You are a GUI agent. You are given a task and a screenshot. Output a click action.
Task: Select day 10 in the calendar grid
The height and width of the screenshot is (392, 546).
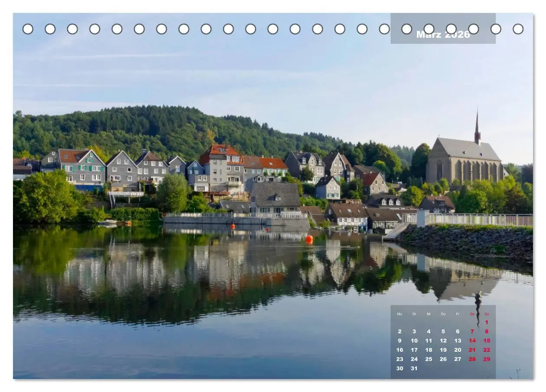click(x=414, y=341)
